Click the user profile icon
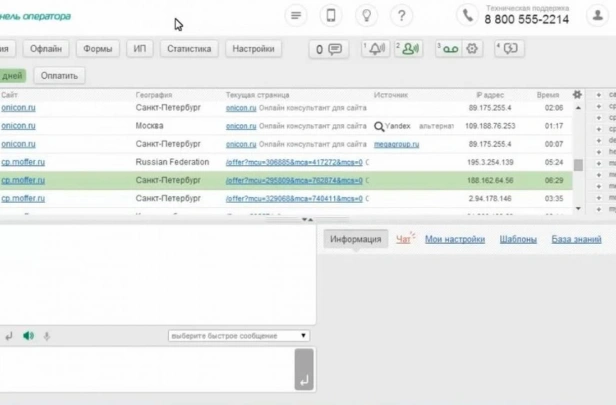The width and height of the screenshot is (616, 405). [x=598, y=16]
